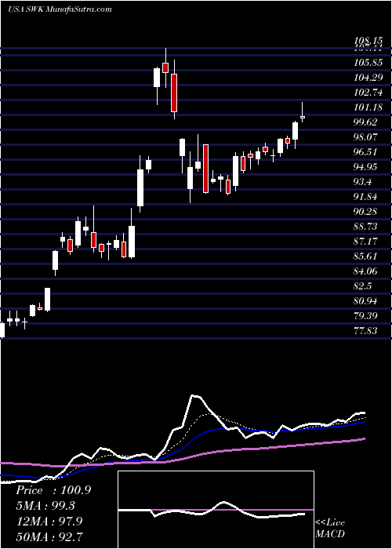392x549 pixels.
Task: Select the "50MA : 92.7" value
Action: [49, 536]
